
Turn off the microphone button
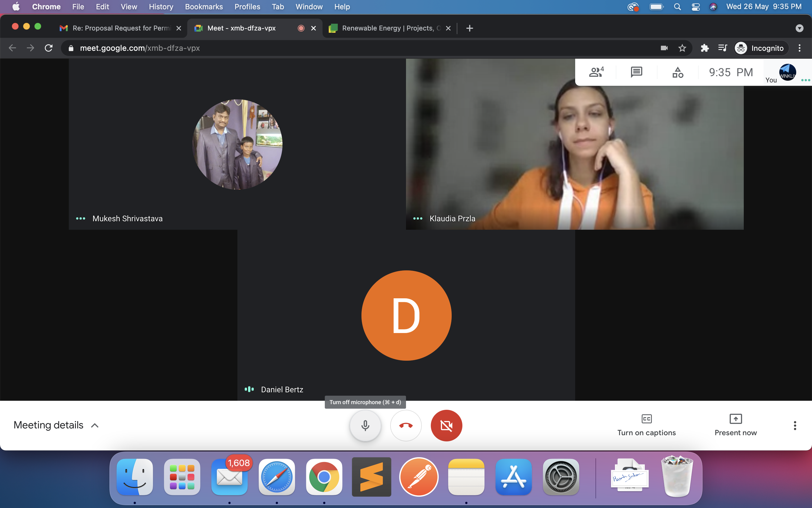pos(365,425)
